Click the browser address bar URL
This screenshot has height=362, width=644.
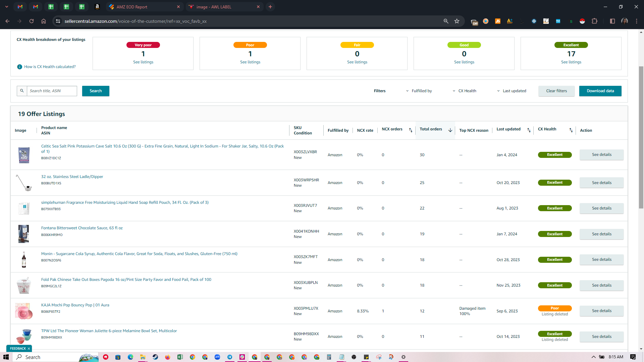click(x=136, y=21)
